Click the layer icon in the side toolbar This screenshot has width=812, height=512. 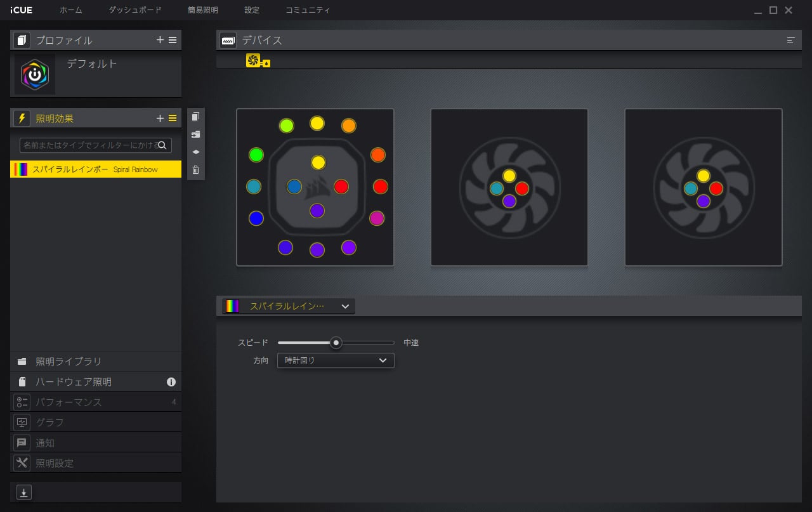point(196,152)
